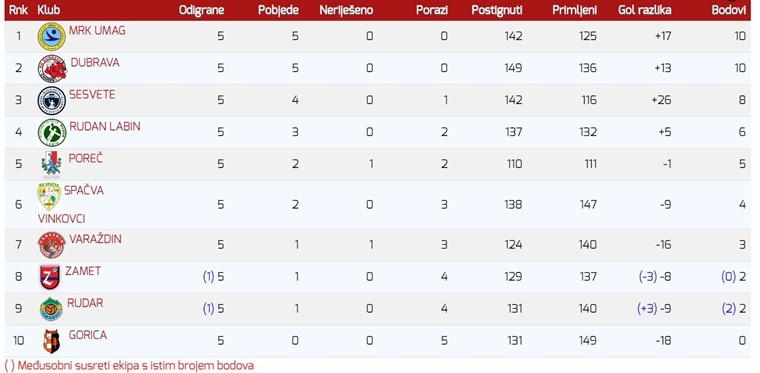Open the RUDAN LABIN club link
The width and height of the screenshot is (760, 373).
[x=105, y=126]
